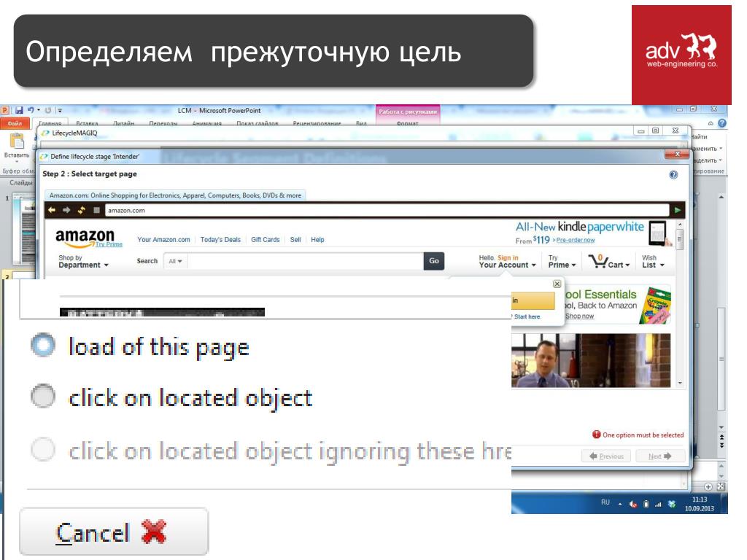Click the shopping cart icon
Screen dimensions: 747x560
pyautogui.click(x=597, y=261)
